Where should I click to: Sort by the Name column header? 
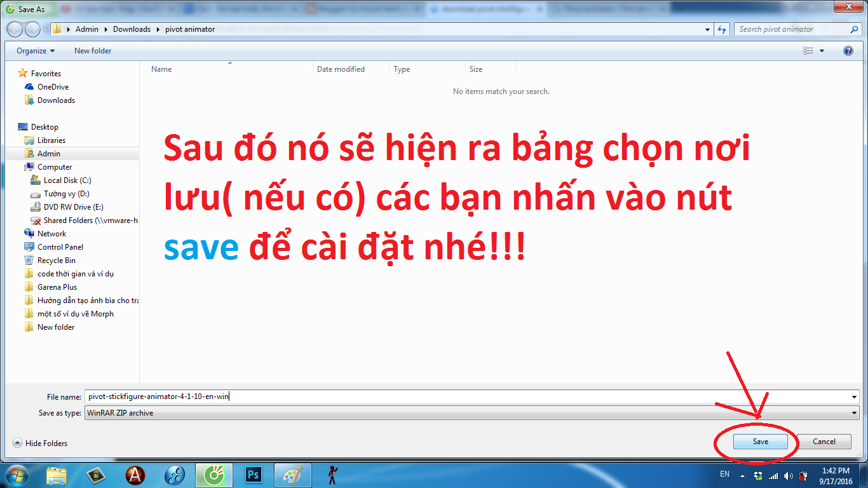161,69
